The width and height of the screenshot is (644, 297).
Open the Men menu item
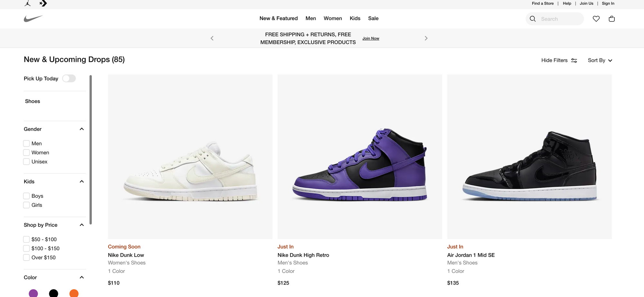tap(310, 18)
